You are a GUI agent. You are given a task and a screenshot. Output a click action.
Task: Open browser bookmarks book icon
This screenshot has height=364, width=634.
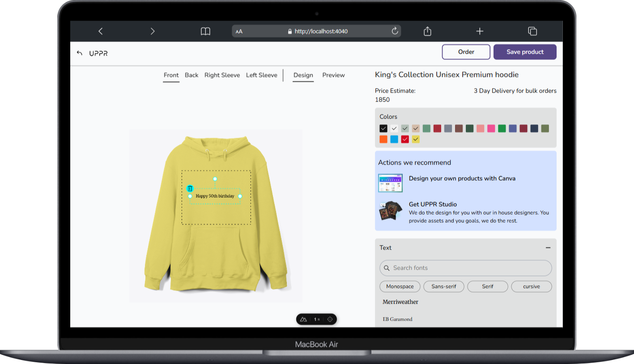pyautogui.click(x=205, y=31)
